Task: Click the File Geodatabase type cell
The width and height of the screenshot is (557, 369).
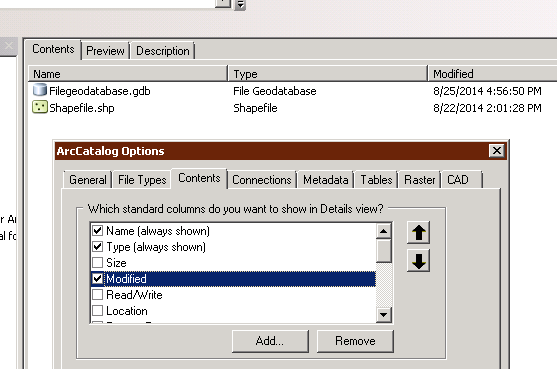Action: (275, 91)
